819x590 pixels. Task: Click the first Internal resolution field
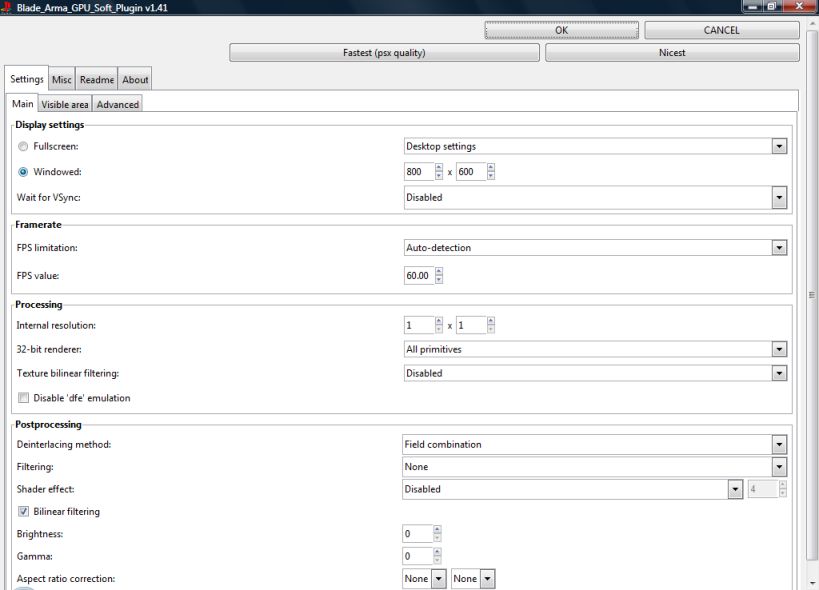coord(419,325)
